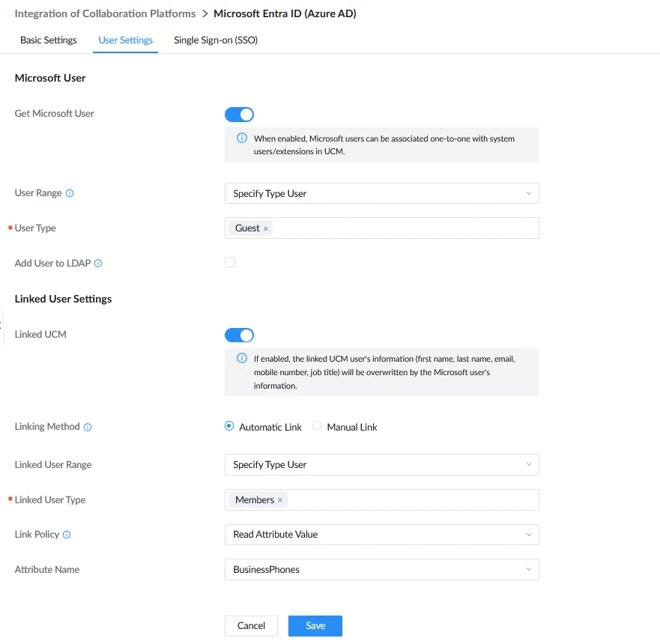This screenshot has height=644, width=660.
Task: Open the Linking Method info icon
Action: pyautogui.click(x=88, y=428)
